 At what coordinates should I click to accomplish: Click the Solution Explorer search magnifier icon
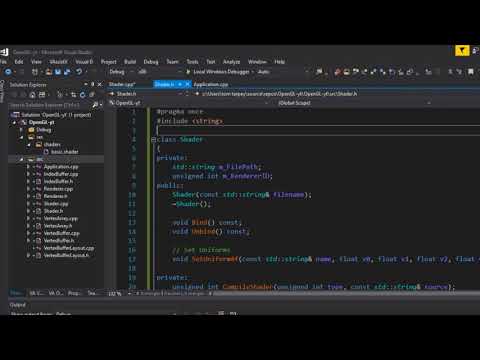[95, 105]
